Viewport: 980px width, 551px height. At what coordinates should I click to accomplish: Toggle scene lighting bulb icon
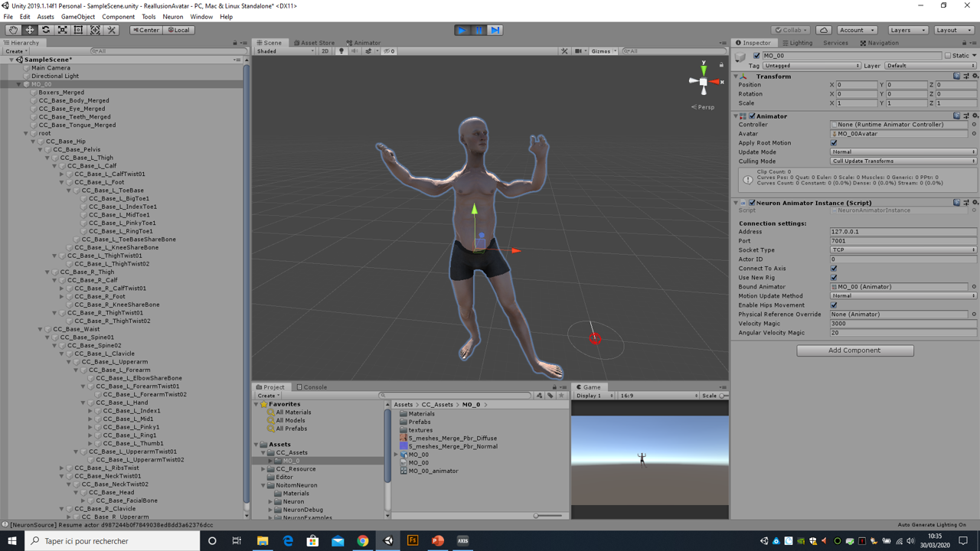coord(341,51)
